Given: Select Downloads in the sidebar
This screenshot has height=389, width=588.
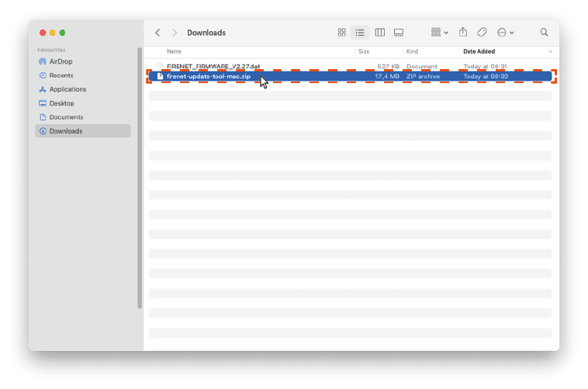Looking at the screenshot, I should click(x=83, y=131).
